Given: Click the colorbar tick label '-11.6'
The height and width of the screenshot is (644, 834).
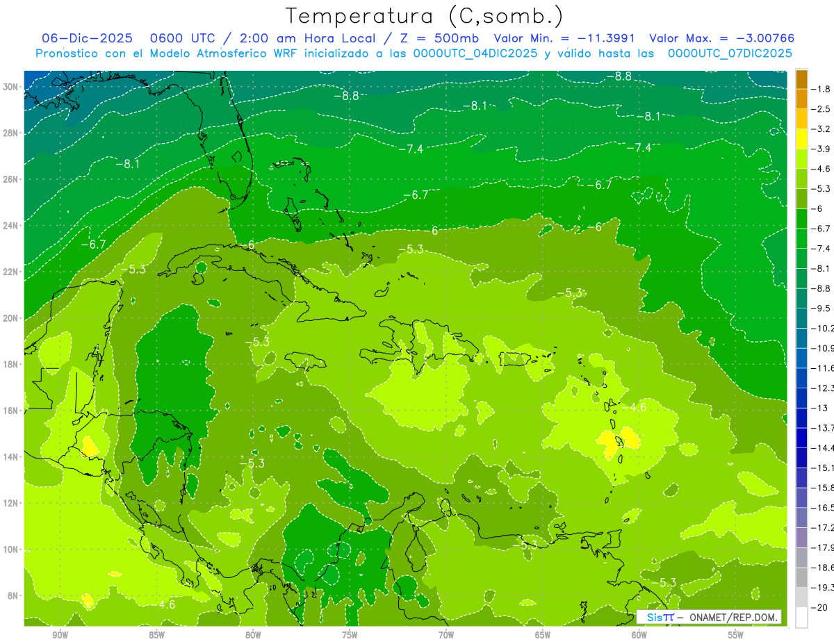Looking at the screenshot, I should click(x=822, y=368).
